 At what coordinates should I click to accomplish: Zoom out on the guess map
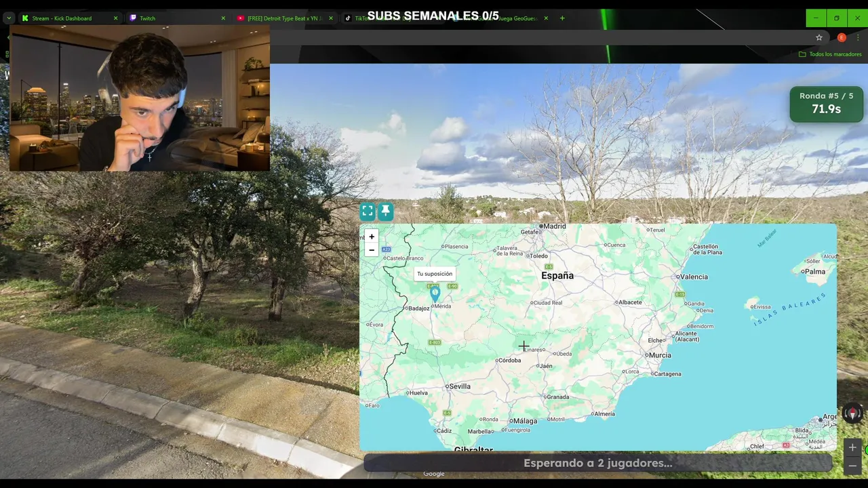tap(372, 250)
